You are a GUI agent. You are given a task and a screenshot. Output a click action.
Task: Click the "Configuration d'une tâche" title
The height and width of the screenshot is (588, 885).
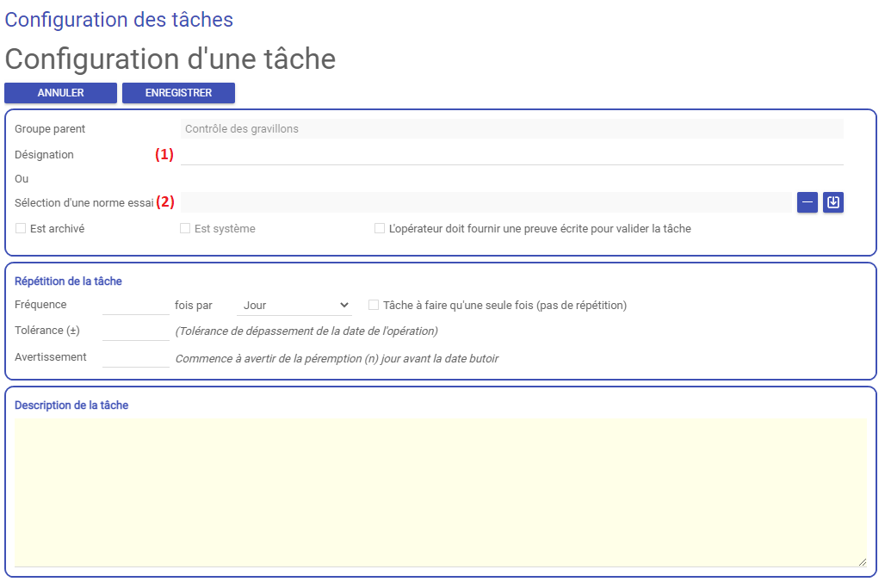[170, 59]
